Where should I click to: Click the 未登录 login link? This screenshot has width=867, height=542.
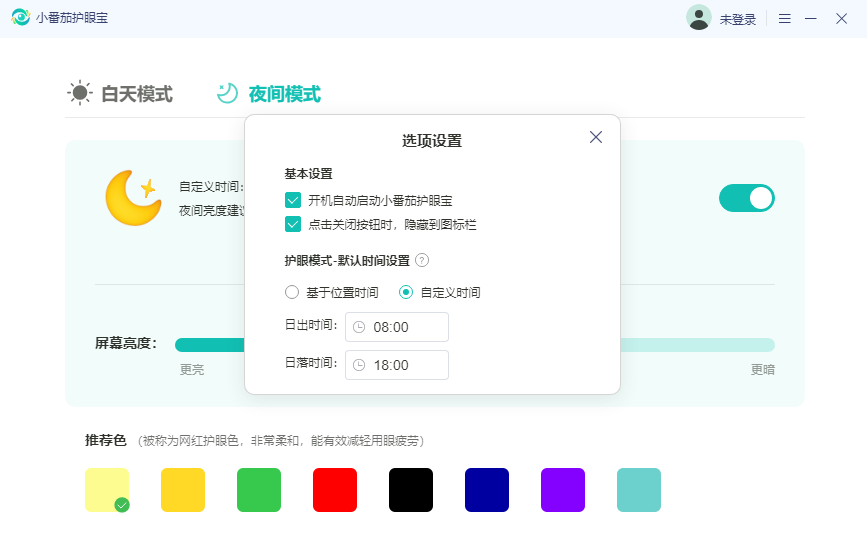(738, 19)
